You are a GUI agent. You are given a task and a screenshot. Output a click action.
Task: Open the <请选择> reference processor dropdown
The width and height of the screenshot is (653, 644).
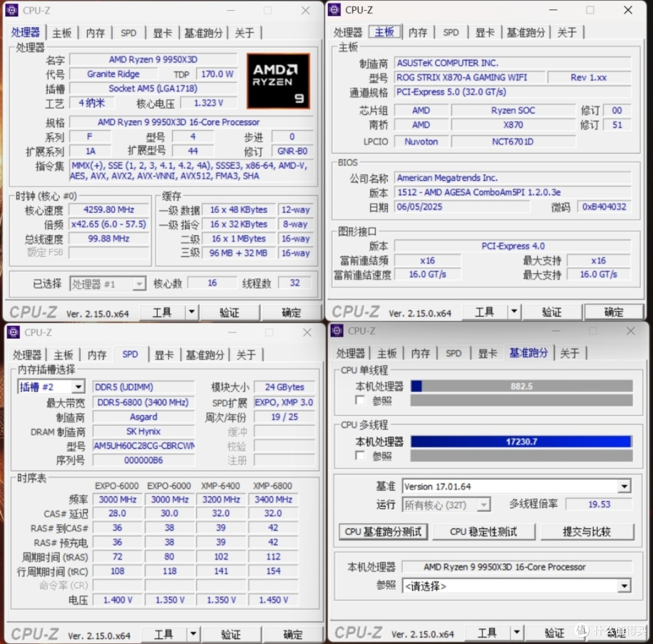pyautogui.click(x=516, y=586)
